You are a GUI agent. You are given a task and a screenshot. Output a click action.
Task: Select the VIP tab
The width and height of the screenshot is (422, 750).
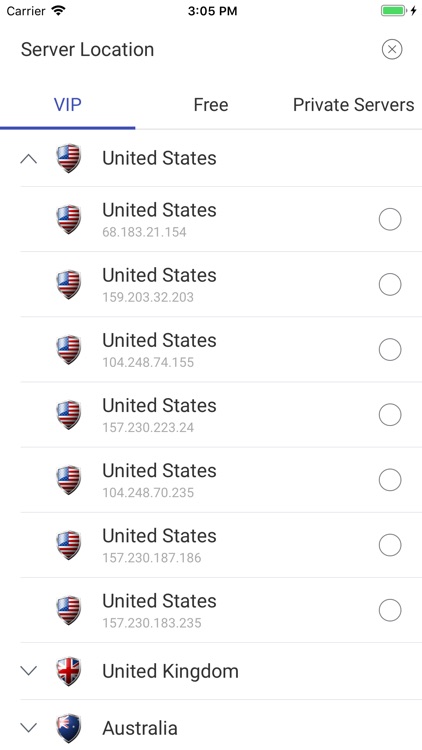(67, 105)
